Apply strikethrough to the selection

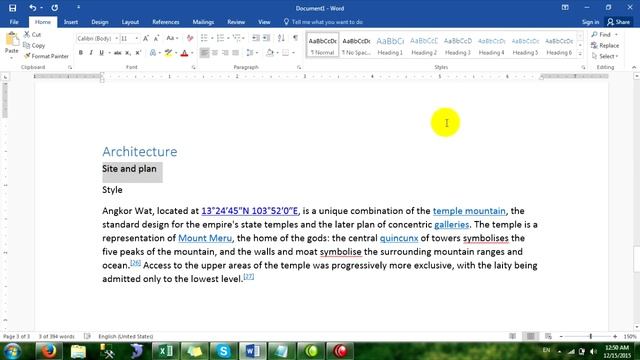(118, 53)
